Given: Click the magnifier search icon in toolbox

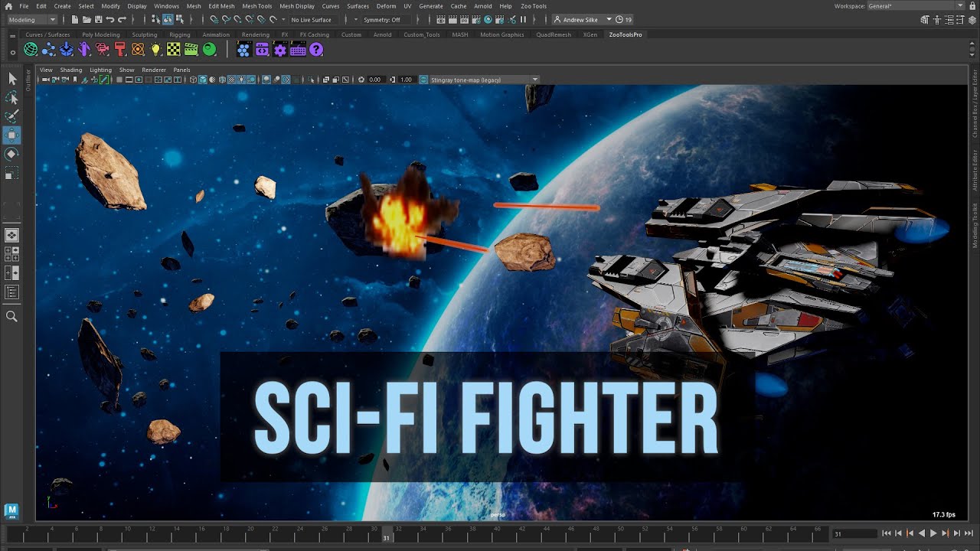Looking at the screenshot, I should (x=12, y=316).
